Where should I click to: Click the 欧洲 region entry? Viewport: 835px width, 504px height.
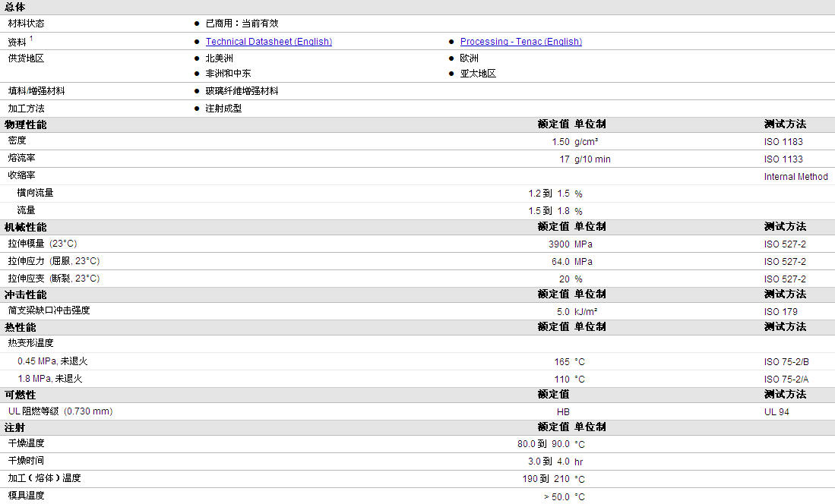tap(469, 58)
